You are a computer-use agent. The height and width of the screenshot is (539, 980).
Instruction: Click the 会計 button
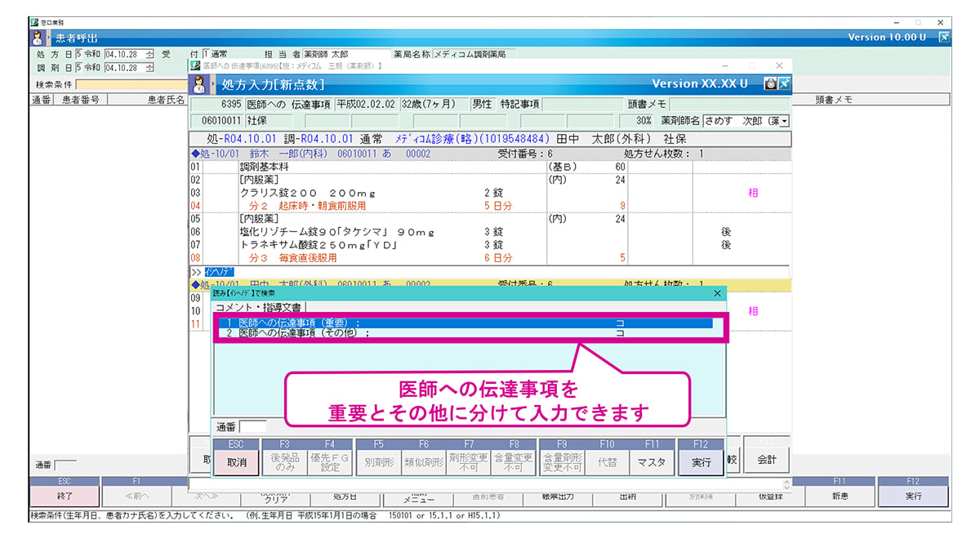pyautogui.click(x=767, y=460)
